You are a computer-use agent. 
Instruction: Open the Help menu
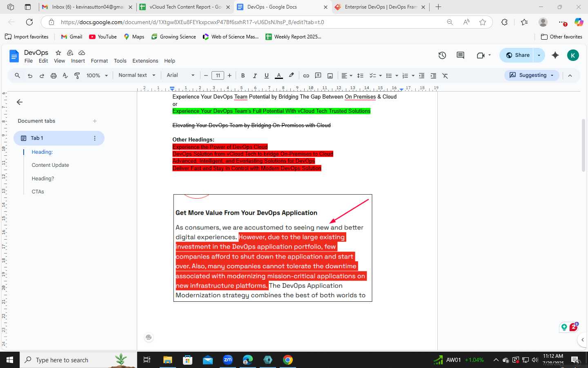coord(169,61)
